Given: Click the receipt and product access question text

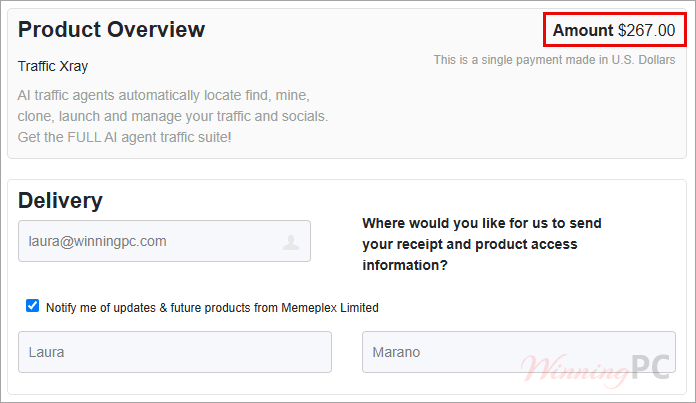Looking at the screenshot, I should tap(482, 244).
